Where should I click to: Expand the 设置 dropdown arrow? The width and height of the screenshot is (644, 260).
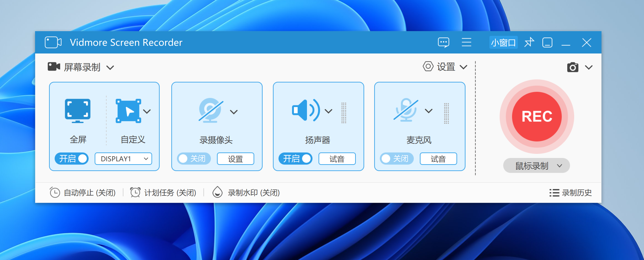click(463, 67)
